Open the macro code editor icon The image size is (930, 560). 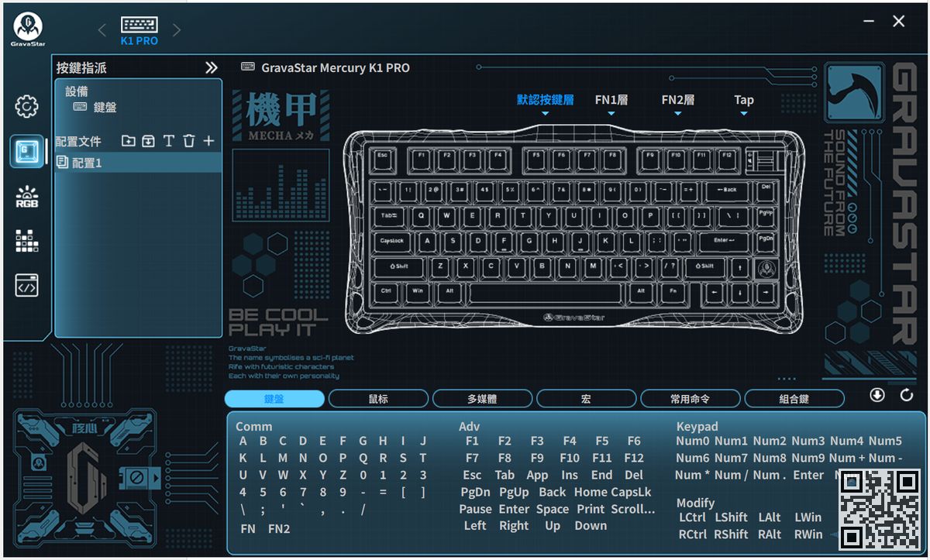(27, 286)
